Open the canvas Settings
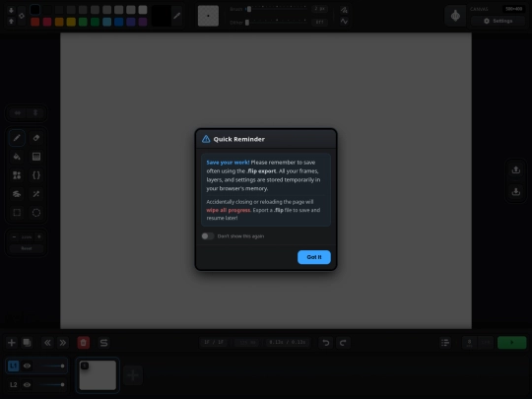Screen dimensions: 532x399 (499, 21)
